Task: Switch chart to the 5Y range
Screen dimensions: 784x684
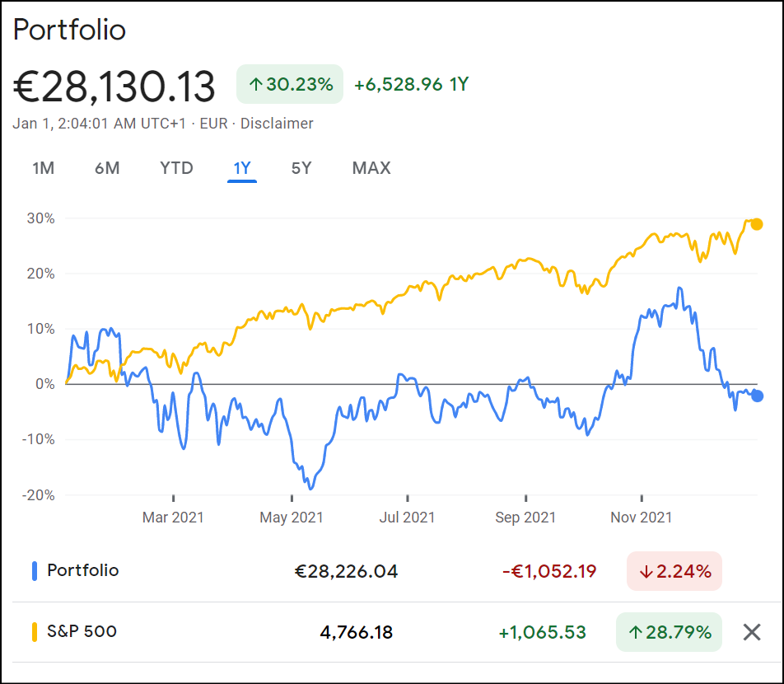Action: tap(301, 168)
